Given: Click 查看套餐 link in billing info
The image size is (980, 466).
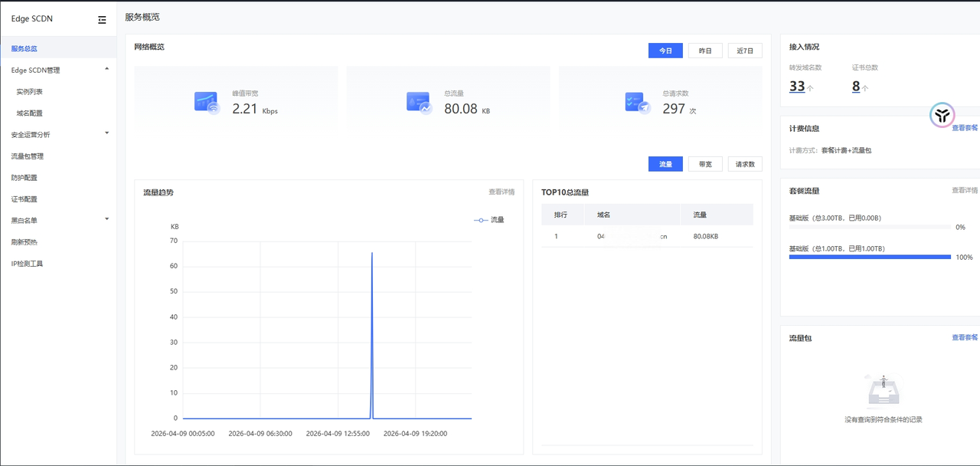Looking at the screenshot, I should coord(965,128).
